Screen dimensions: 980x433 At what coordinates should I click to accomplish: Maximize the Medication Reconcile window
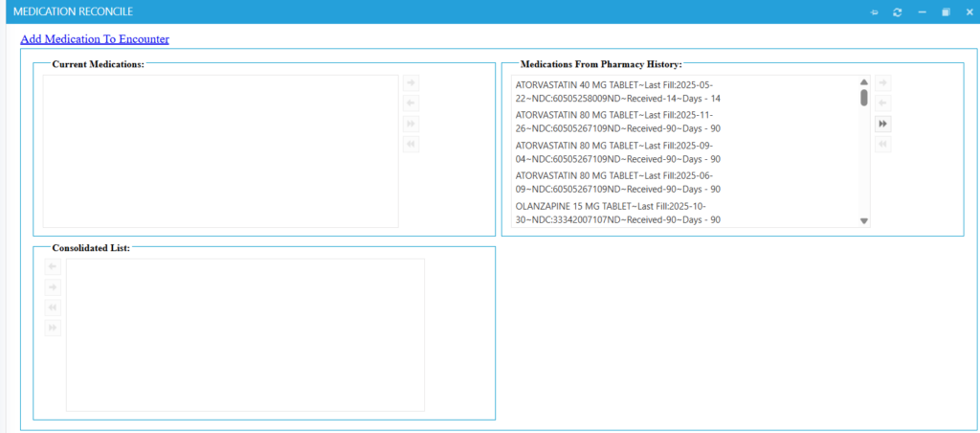click(x=946, y=12)
